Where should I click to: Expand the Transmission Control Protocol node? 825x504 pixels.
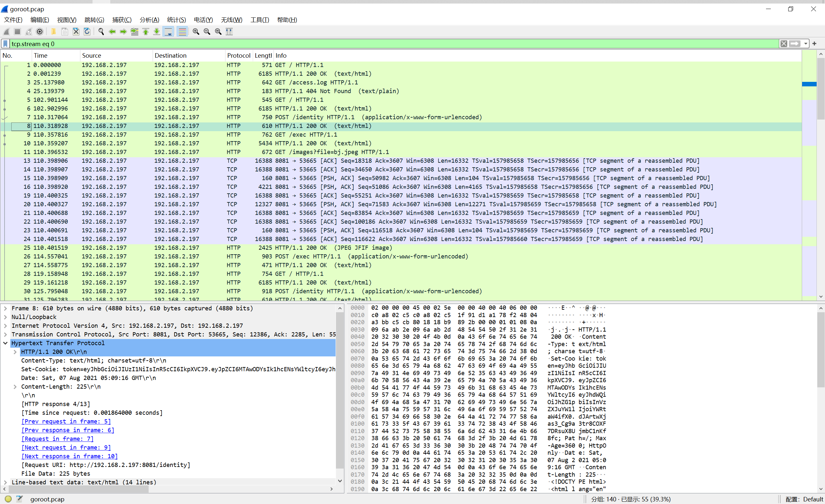tap(5, 334)
